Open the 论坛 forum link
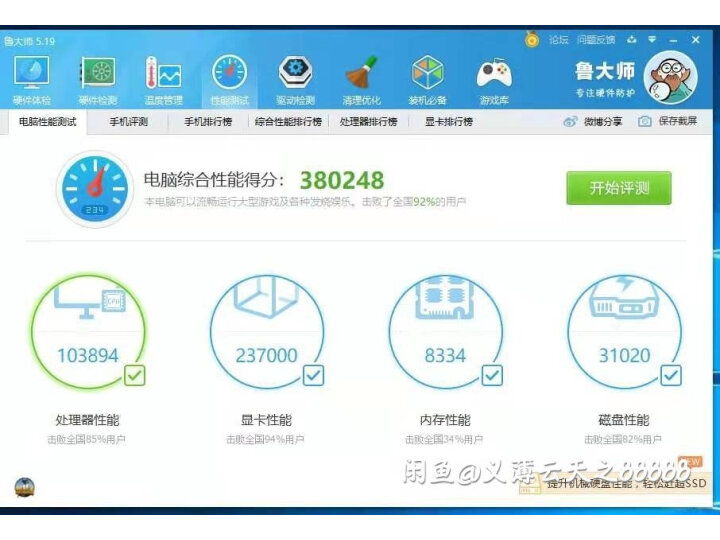Viewport: 720px width, 540px height. (559, 40)
